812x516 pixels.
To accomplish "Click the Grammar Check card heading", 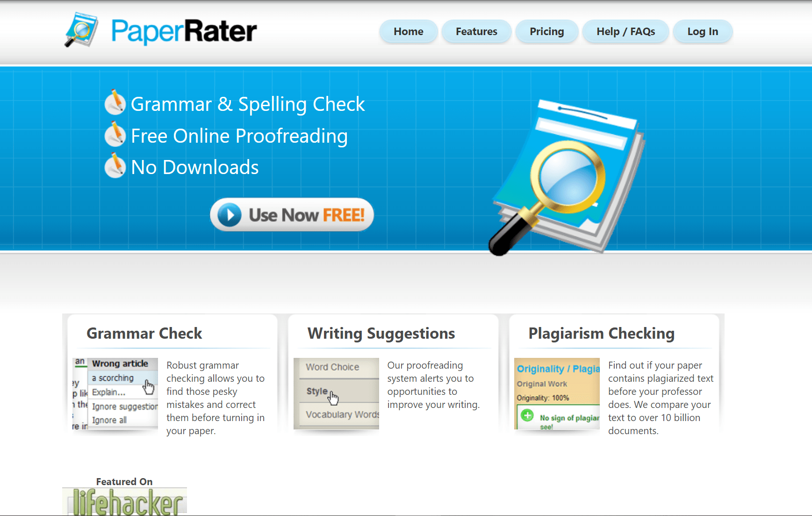I will point(144,333).
